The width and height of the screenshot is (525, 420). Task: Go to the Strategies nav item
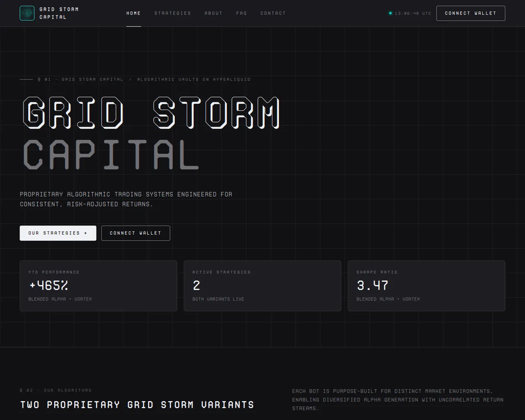[173, 13]
